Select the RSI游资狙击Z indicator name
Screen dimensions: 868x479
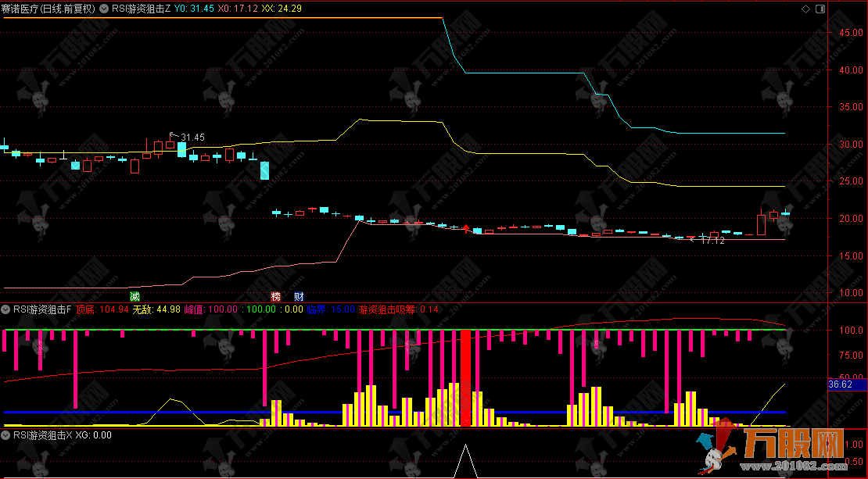click(x=142, y=9)
